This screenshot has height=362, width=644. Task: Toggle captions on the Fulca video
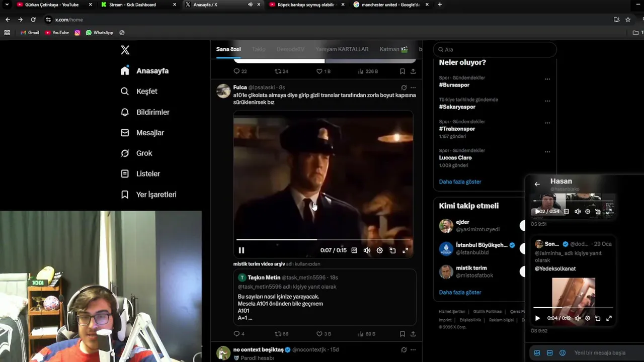tap(354, 250)
